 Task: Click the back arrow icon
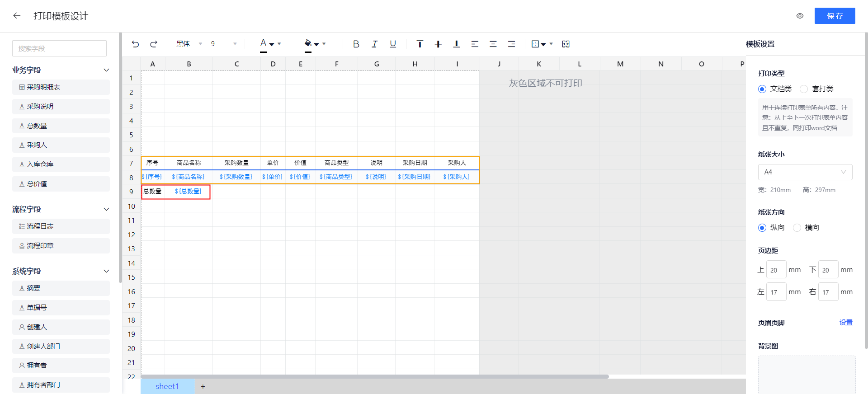[x=17, y=16]
